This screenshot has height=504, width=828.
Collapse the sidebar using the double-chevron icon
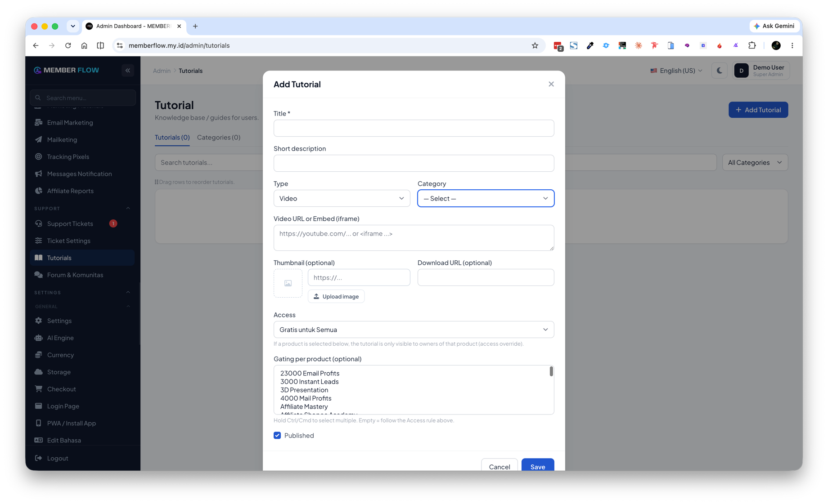pyautogui.click(x=128, y=70)
